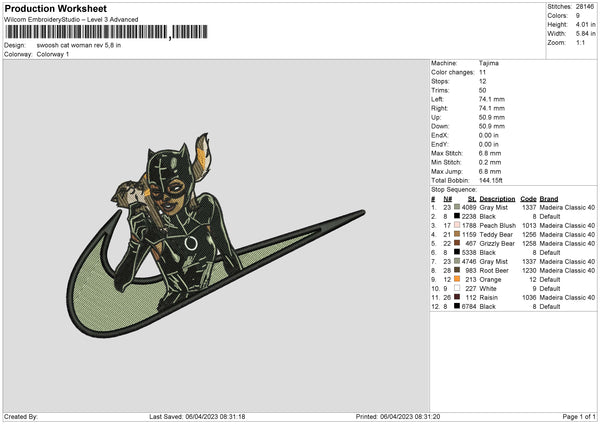This screenshot has width=600, height=424.
Task: Click the 'Last Saved: 06/04/2023 08:31:18' text
Action: (x=197, y=416)
